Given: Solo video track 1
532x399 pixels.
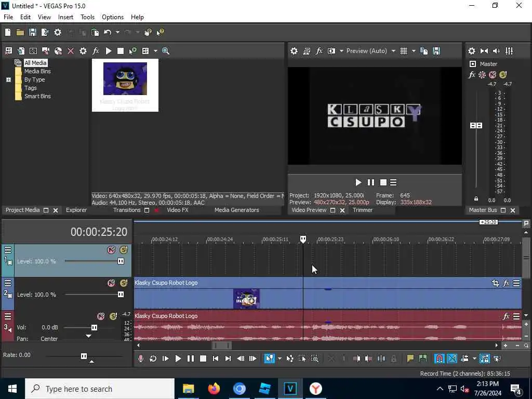Looking at the screenshot, I should point(124,250).
